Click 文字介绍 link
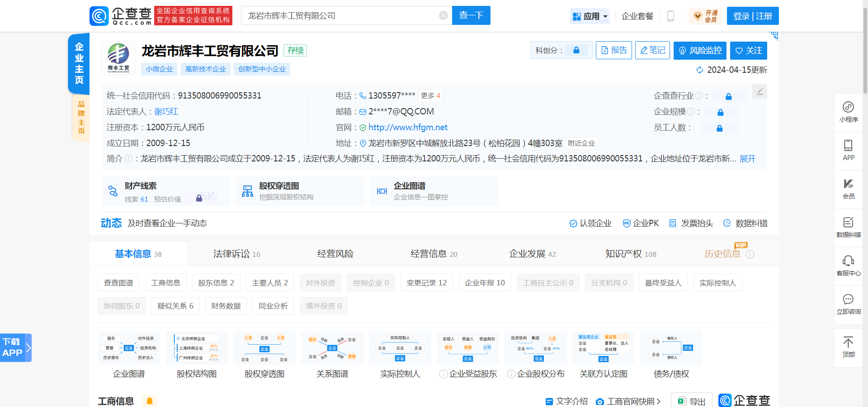 tap(566, 401)
